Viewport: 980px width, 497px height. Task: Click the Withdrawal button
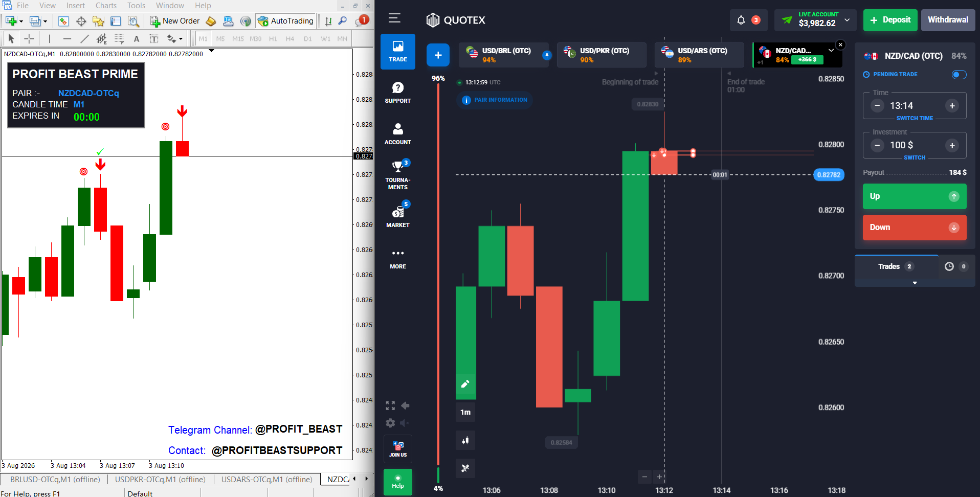[948, 20]
